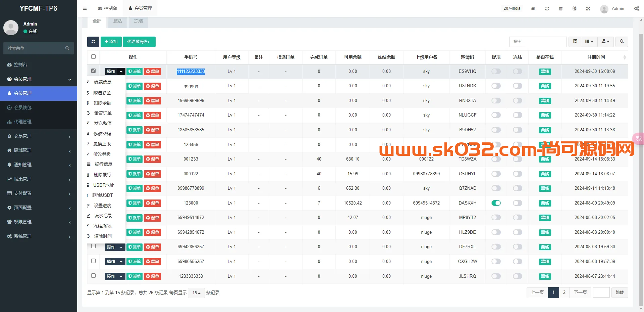The image size is (644, 312).
Task: Open export via the download icon near search
Action: pos(605,42)
